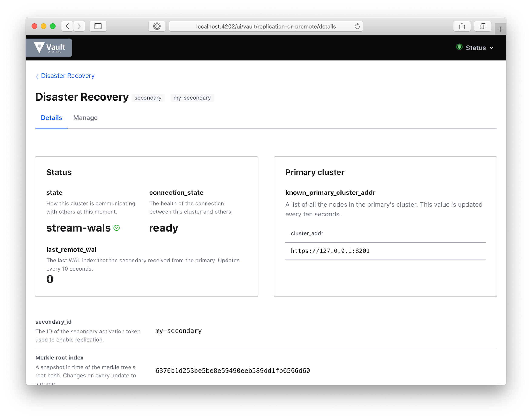Click the stop loading icon in address bar
The width and height of the screenshot is (532, 419).
[157, 26]
